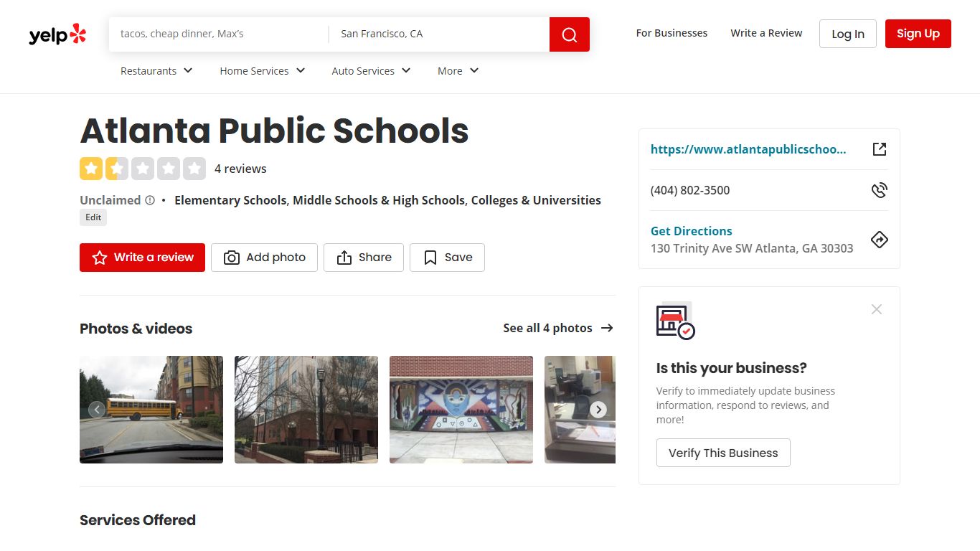The width and height of the screenshot is (980, 551).
Task: Click the phone number (404) 802-3500
Action: (x=690, y=190)
